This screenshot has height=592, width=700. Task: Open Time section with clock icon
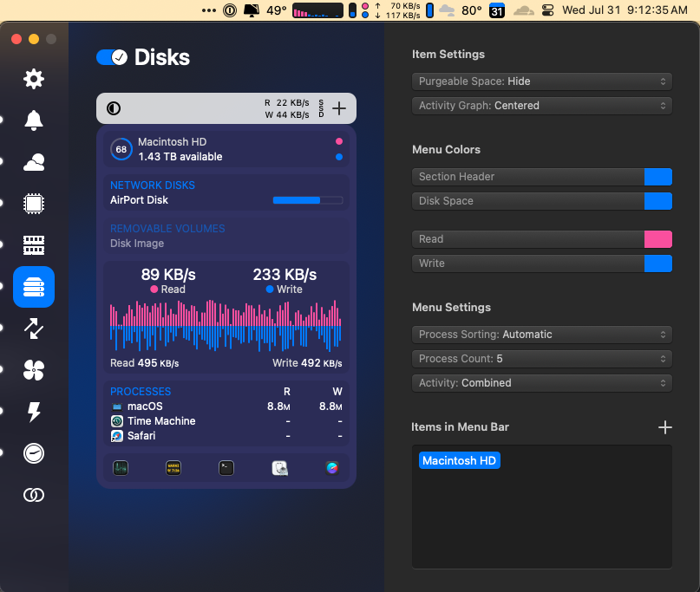[x=34, y=453]
